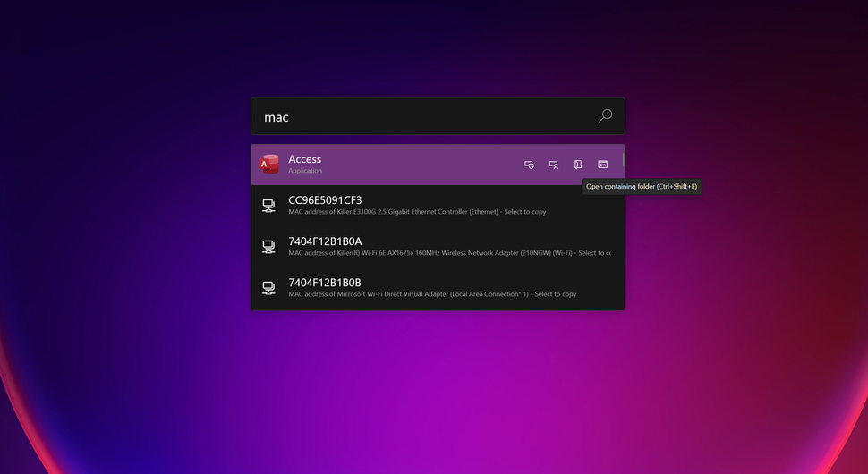Click the network icon beside 7404F12B1B0A
Image resolution: width=868 pixels, height=474 pixels.
[x=269, y=247]
